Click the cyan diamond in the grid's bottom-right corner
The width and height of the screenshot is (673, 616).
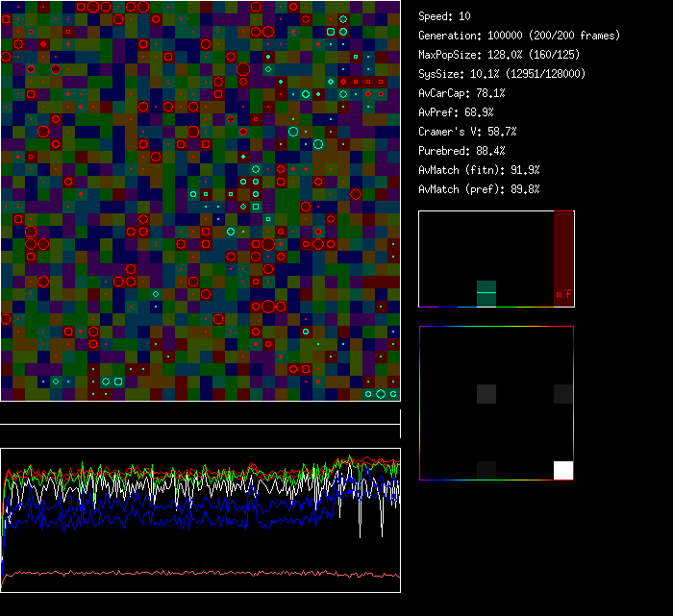[381, 394]
